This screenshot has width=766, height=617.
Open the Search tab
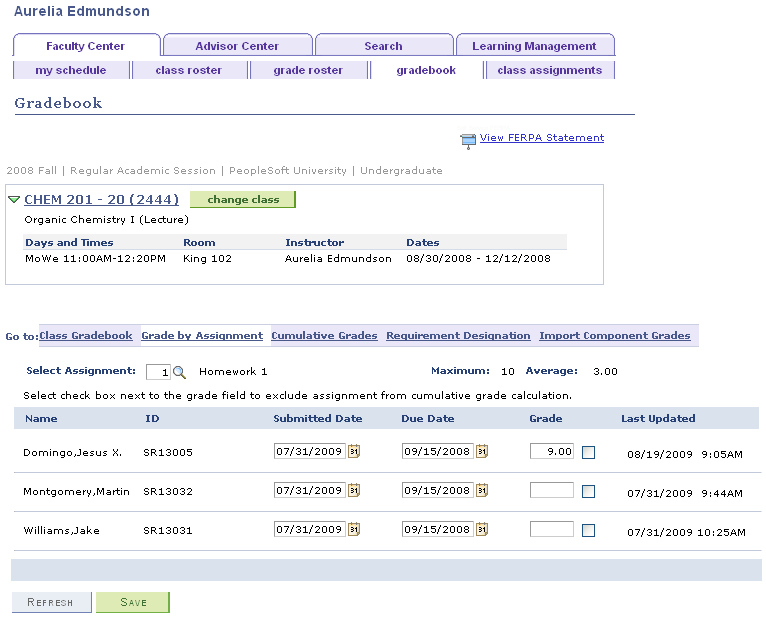384,45
